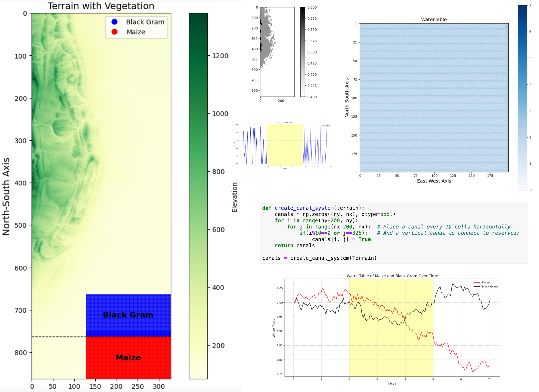Click the blue Black Gram legend marker
539x392 pixels.
[115, 22]
